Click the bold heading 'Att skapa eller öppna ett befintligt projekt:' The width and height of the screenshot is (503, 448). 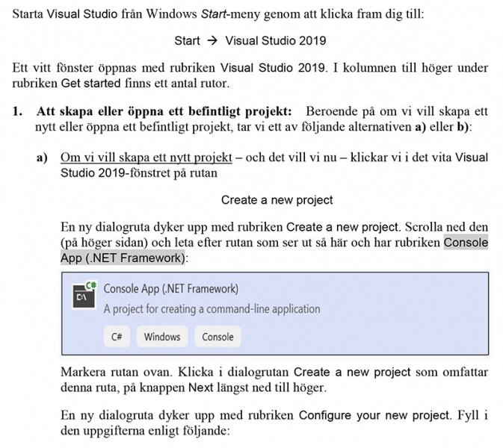[x=164, y=111]
